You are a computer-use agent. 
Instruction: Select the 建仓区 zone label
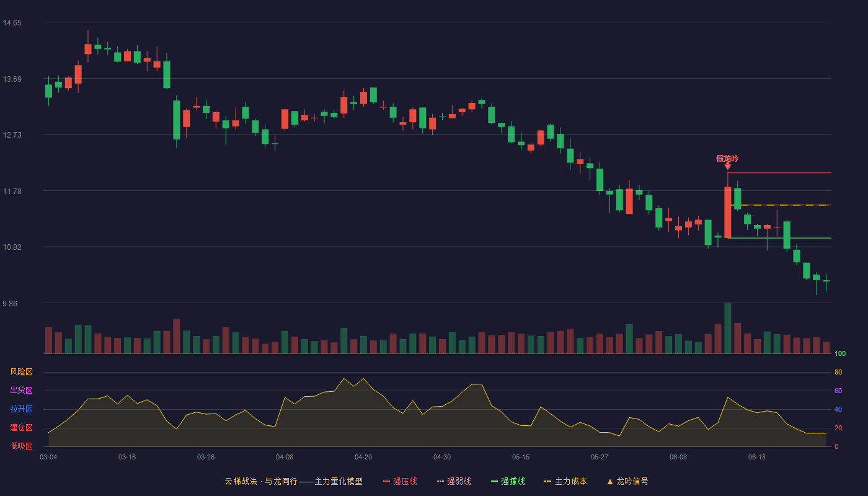click(x=21, y=428)
